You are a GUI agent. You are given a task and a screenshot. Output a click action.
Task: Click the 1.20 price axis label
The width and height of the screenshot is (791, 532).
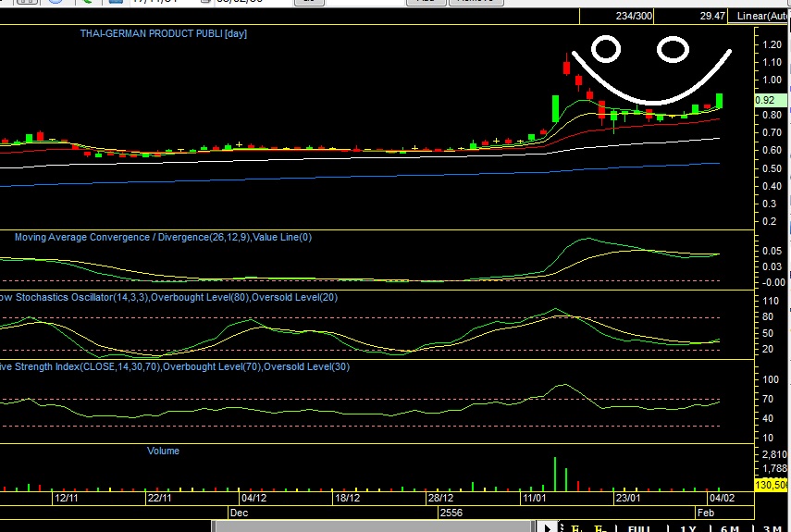pos(772,45)
